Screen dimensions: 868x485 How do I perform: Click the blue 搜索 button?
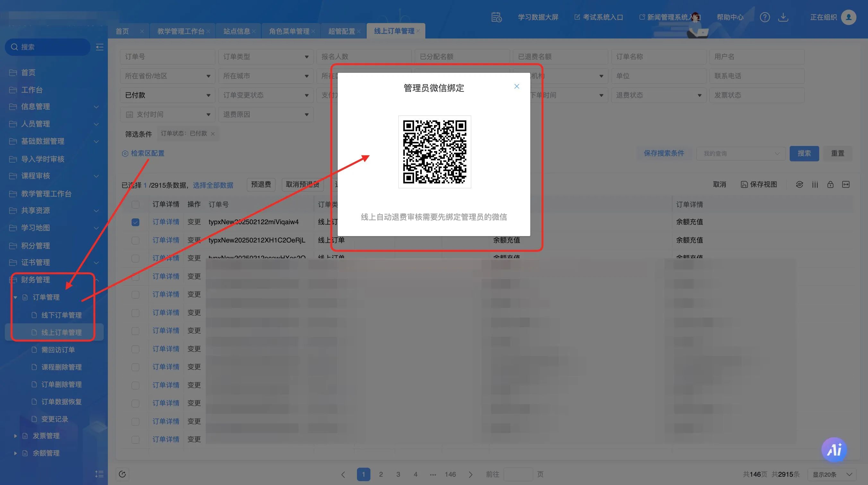click(804, 154)
